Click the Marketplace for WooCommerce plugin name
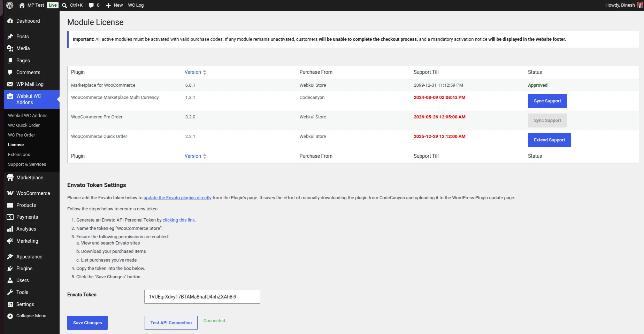 pos(103,85)
